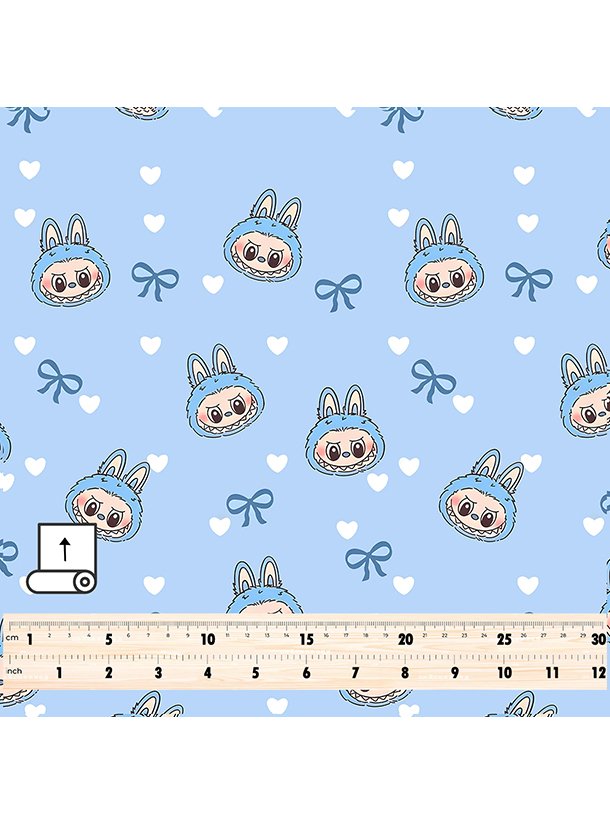Click the 20 cm mark on the ruler
Screen dimensions: 610x825
coord(405,639)
